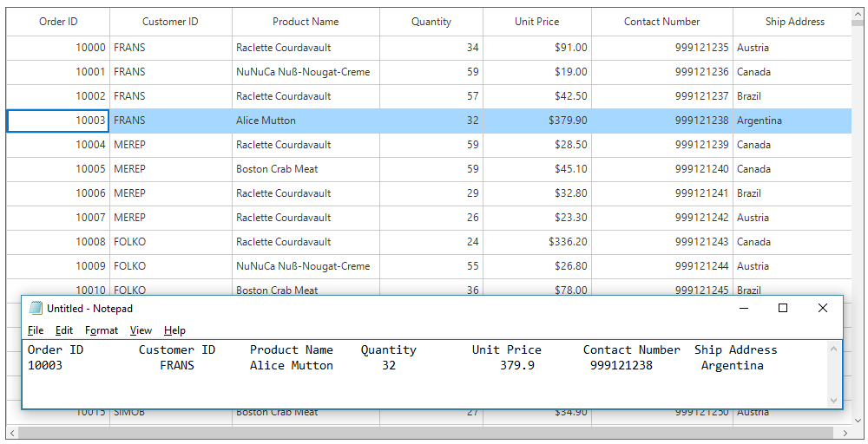Sort by the Unit Price column header
868x444 pixels.
coord(537,22)
